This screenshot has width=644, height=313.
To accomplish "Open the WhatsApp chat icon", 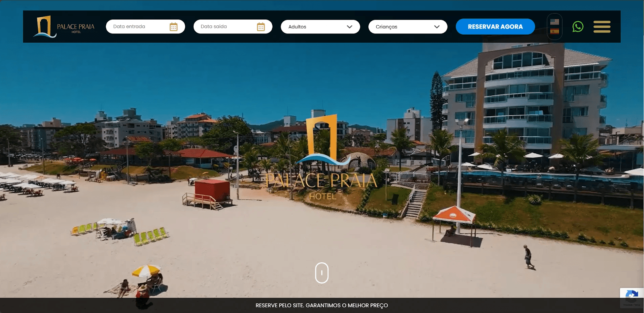I will tap(578, 27).
